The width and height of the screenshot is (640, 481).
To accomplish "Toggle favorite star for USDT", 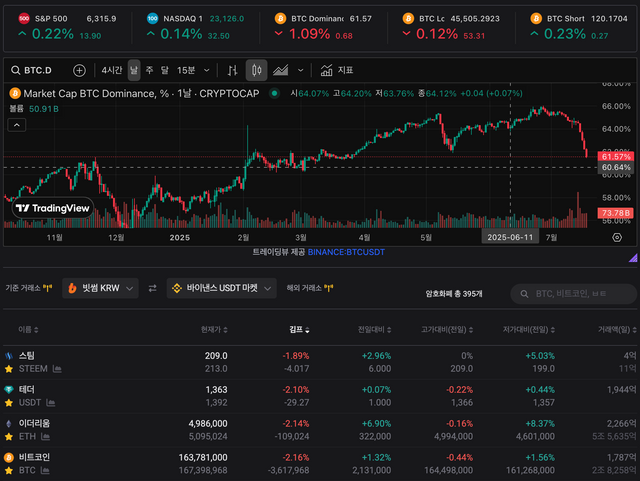I will (x=9, y=403).
